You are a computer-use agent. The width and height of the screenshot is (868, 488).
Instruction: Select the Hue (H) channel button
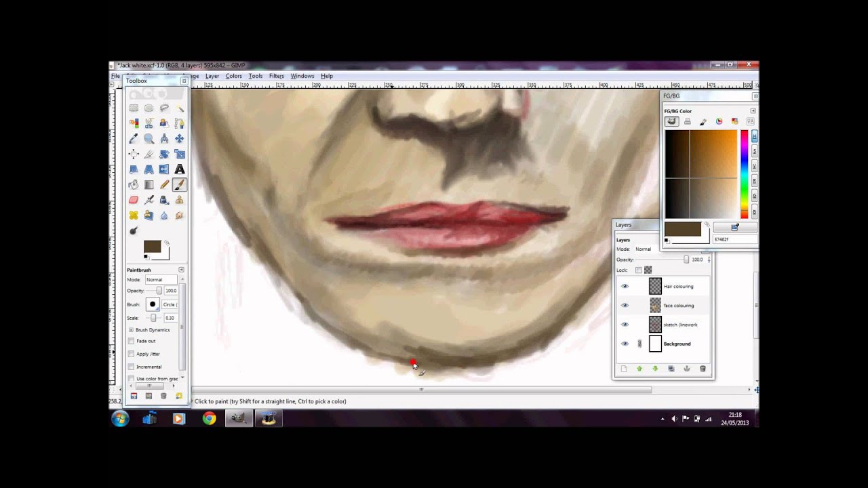tap(754, 137)
